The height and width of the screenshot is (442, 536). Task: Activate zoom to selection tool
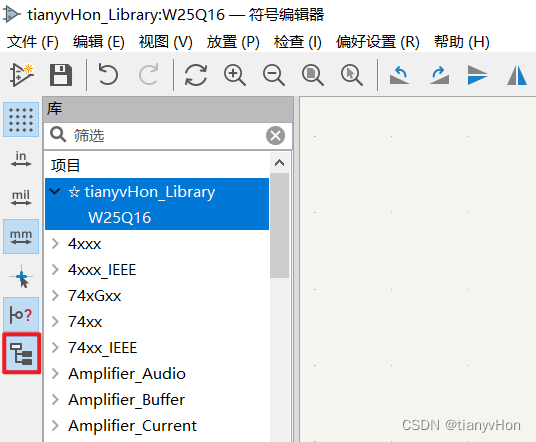(x=351, y=75)
